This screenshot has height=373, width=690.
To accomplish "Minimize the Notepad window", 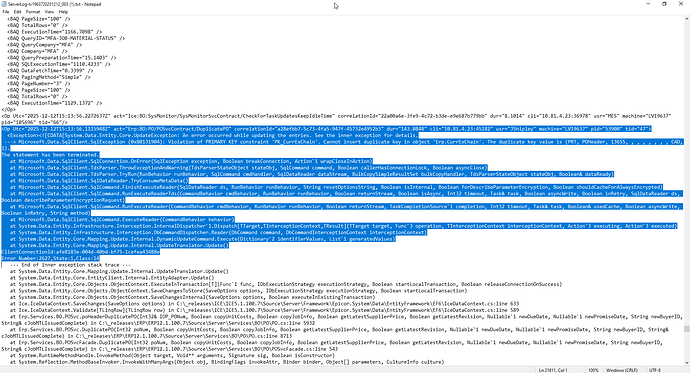I will pos(648,4).
